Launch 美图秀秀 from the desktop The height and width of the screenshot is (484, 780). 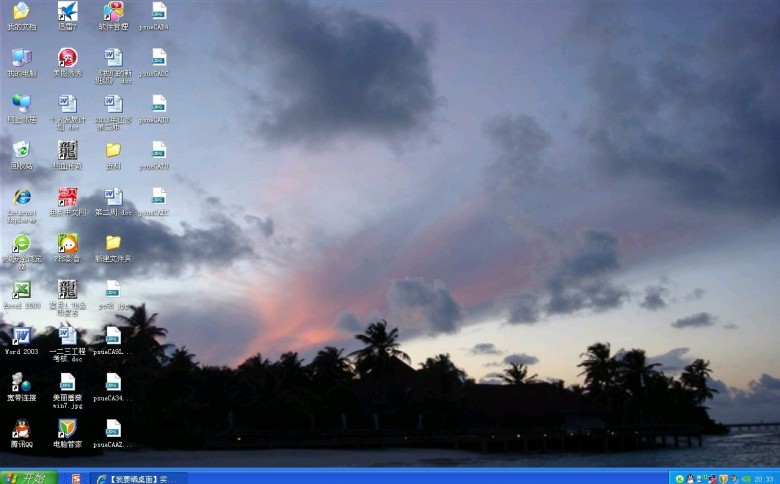(67, 58)
